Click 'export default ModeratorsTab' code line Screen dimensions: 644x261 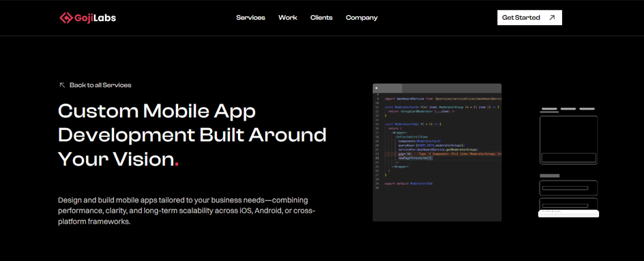click(x=409, y=183)
